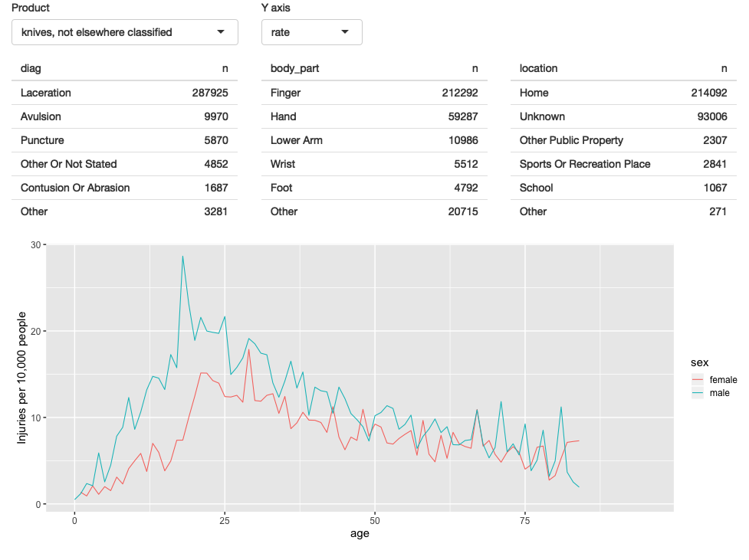This screenshot has height=560, width=749.
Task: Click the Injuries per 10,000 people axis title
Action: [22, 378]
